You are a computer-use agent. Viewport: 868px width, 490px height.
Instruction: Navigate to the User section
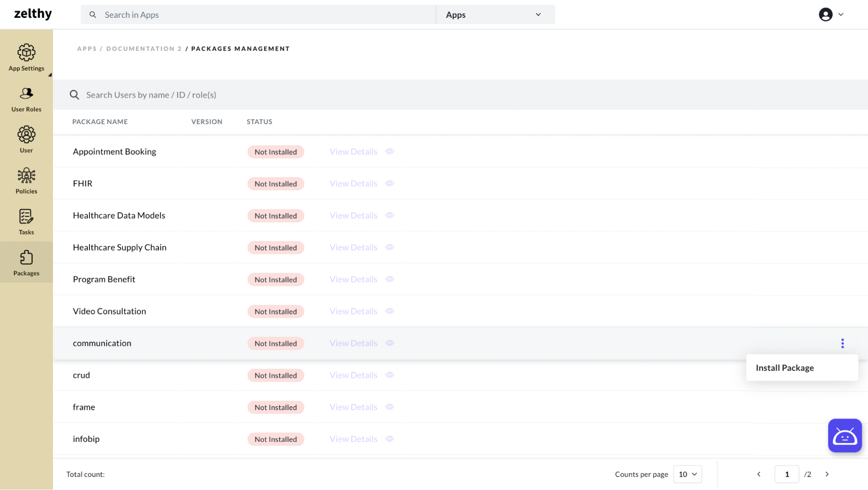(26, 139)
